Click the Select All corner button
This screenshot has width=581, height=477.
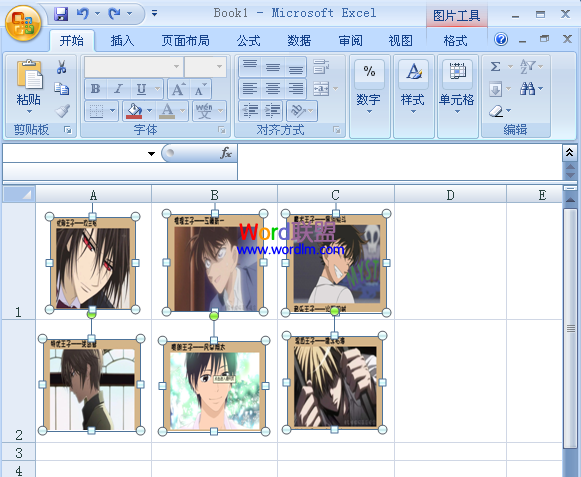coord(19,194)
